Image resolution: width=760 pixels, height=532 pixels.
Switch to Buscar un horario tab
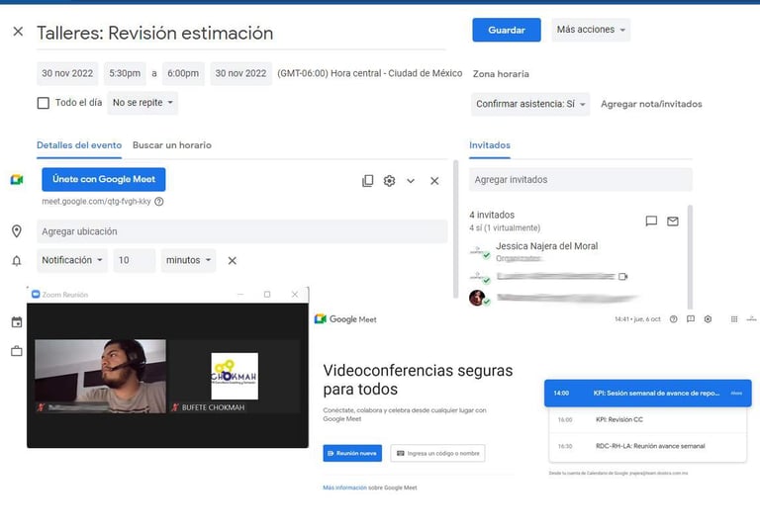point(172,145)
